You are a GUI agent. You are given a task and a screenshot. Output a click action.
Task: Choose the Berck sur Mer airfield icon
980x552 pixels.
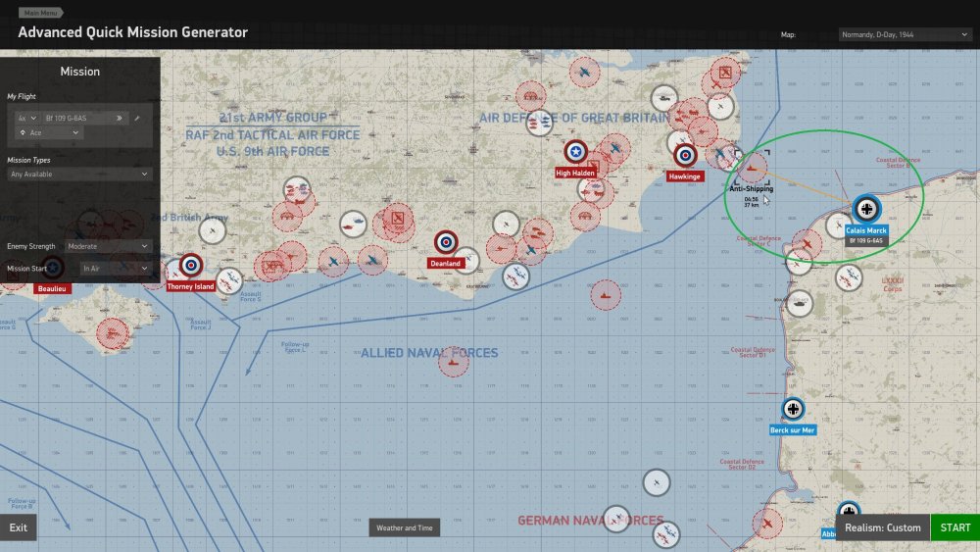tap(793, 410)
